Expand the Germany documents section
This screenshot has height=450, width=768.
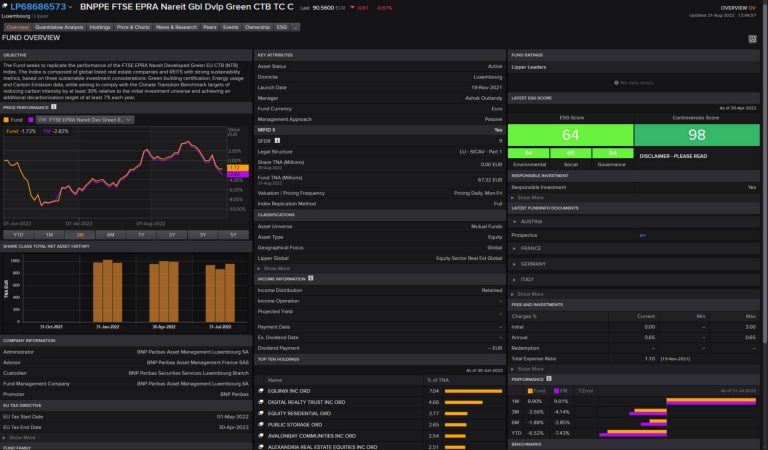pyautogui.click(x=514, y=264)
